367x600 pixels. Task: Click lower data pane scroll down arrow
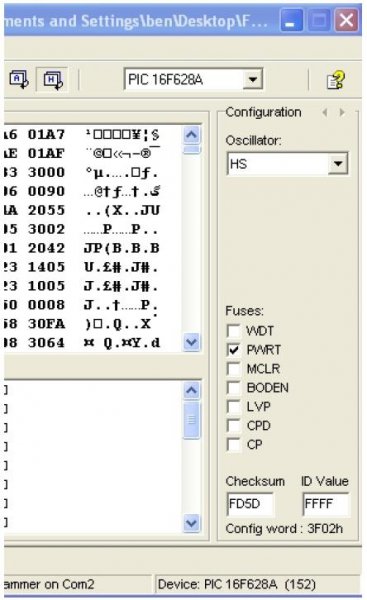tap(191, 523)
